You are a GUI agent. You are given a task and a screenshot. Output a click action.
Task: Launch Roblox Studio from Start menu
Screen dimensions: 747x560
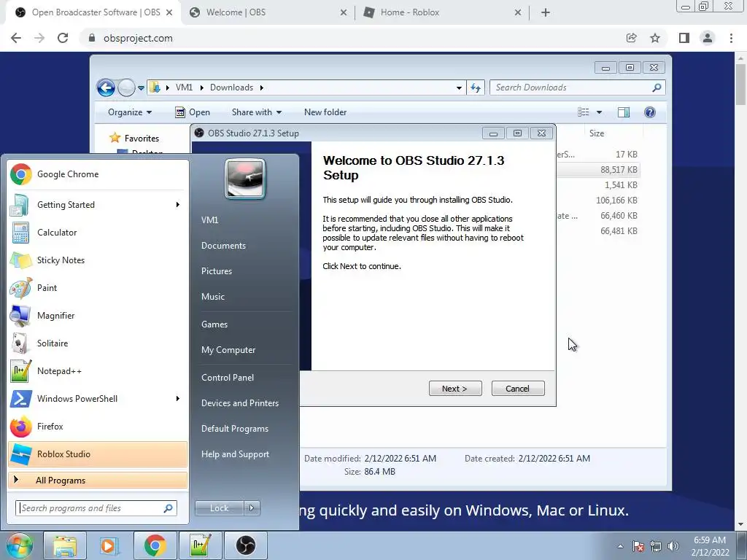[98, 454]
